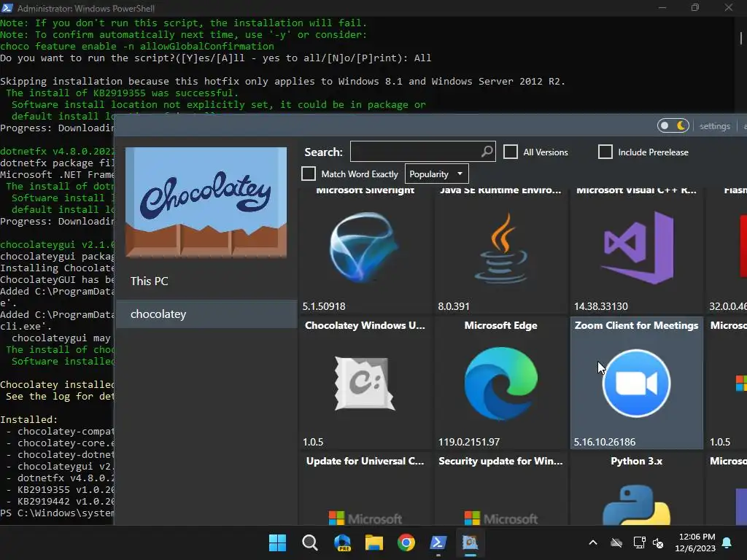Image resolution: width=747 pixels, height=560 pixels.
Task: Click Silverlight version 5.1.50918 text
Action: [x=324, y=306]
